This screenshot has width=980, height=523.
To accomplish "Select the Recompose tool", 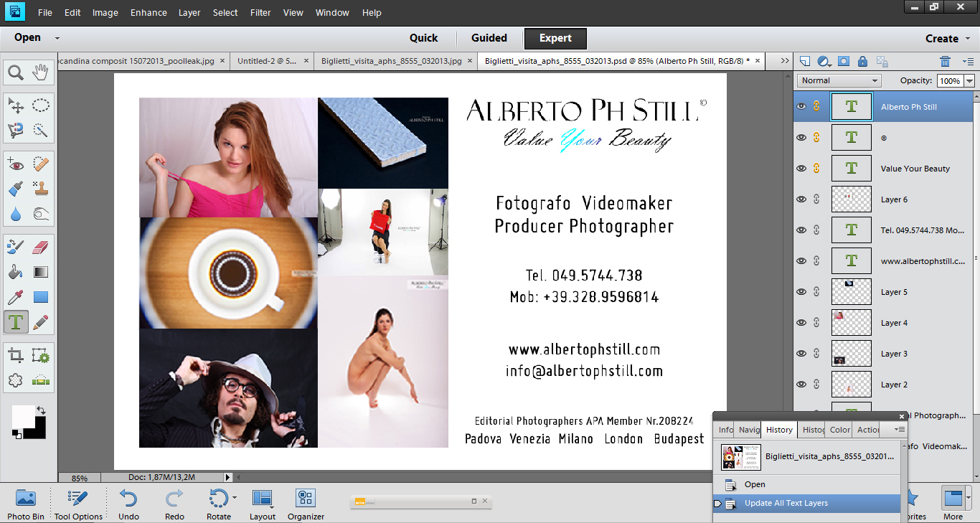I will tap(41, 356).
